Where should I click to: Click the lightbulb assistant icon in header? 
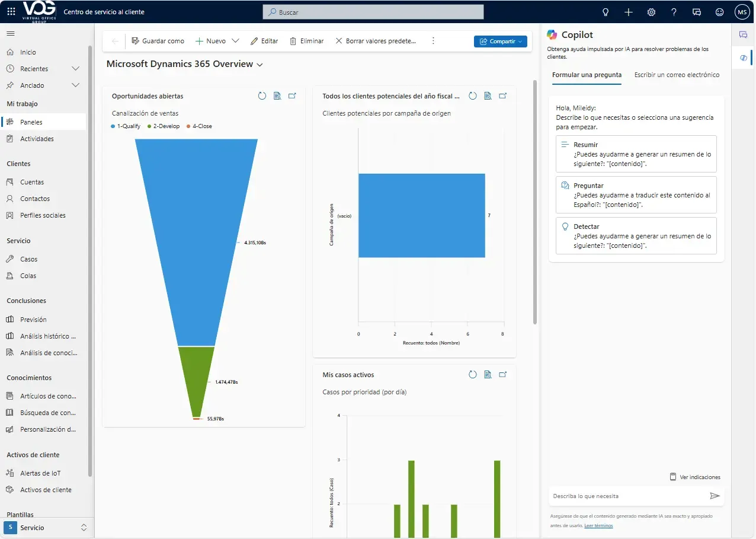(606, 12)
